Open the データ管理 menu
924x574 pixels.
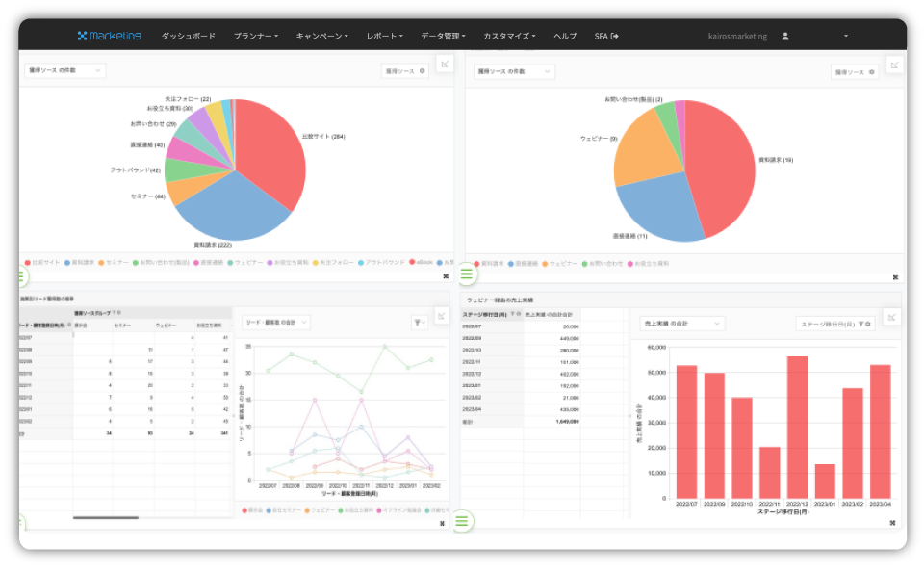(x=443, y=36)
